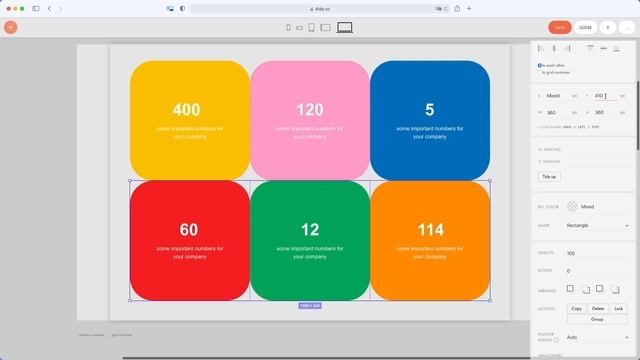This screenshot has height=360, width=640.
Task: Align selection to vertical centers
Action: click(x=603, y=49)
